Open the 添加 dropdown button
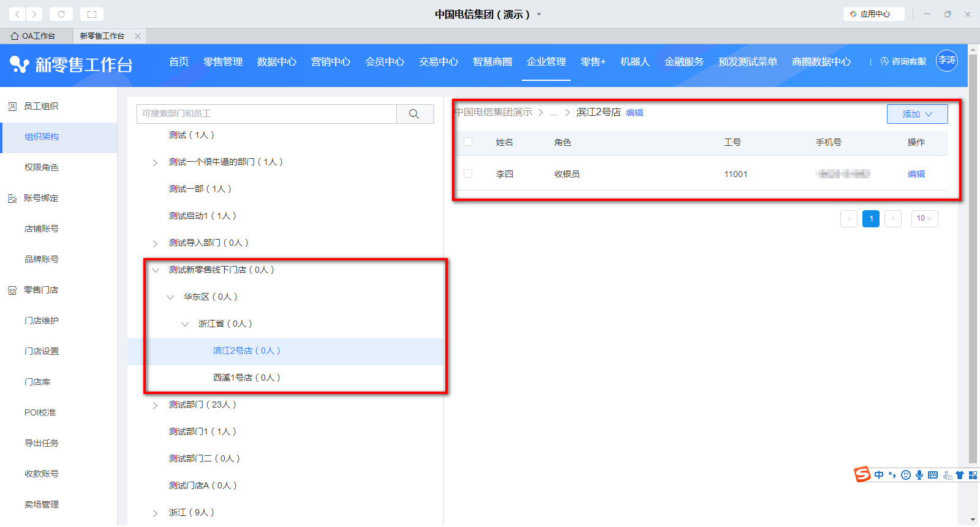The height and width of the screenshot is (527, 980). click(917, 114)
